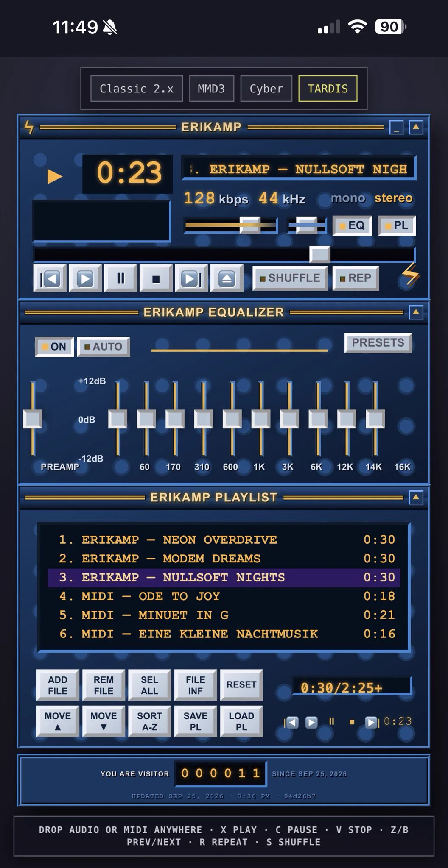Switch to the MMD3 skin tab
The height and width of the screenshot is (868, 448).
pyautogui.click(x=211, y=89)
